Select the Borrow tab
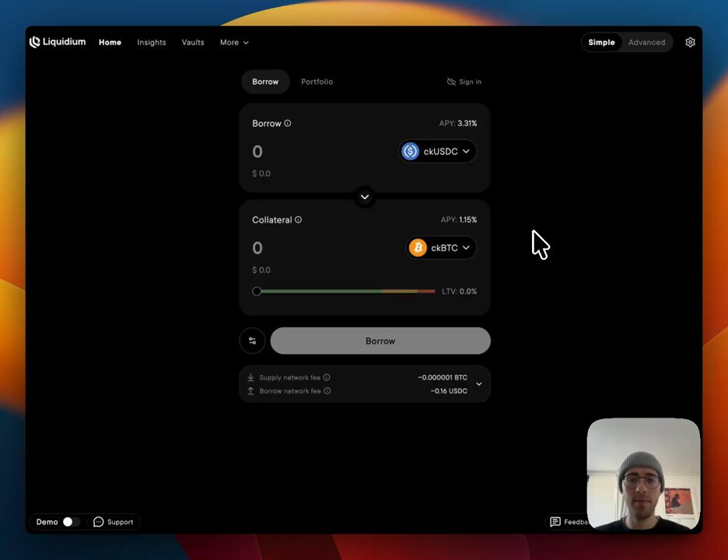The width and height of the screenshot is (728, 560). (265, 82)
